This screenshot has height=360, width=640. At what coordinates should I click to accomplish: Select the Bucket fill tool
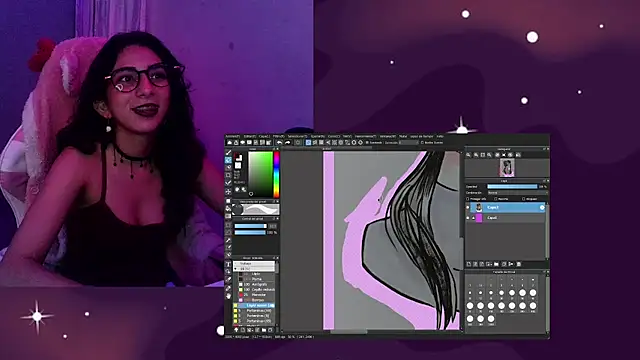(x=229, y=208)
